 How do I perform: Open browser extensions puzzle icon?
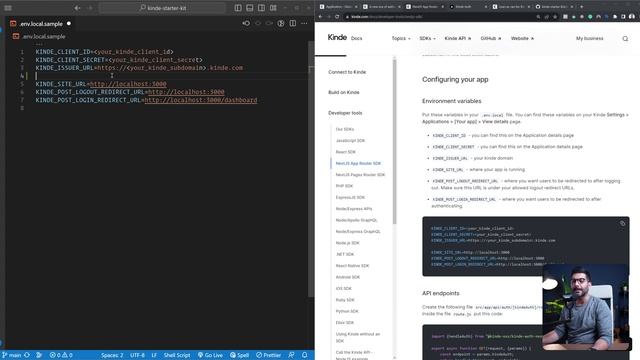click(615, 17)
